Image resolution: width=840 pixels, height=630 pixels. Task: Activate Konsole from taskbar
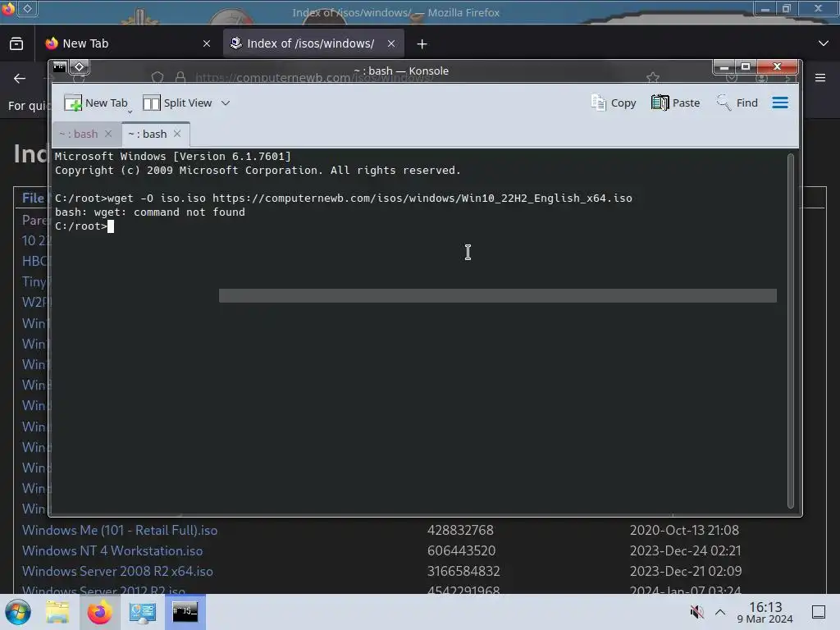(x=185, y=612)
